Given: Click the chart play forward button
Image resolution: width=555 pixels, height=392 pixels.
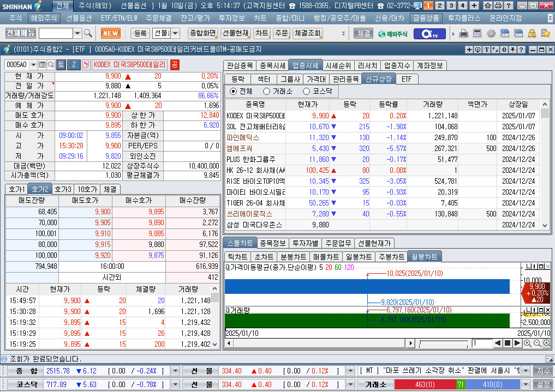Looking at the screenshot, I should pos(517,343).
